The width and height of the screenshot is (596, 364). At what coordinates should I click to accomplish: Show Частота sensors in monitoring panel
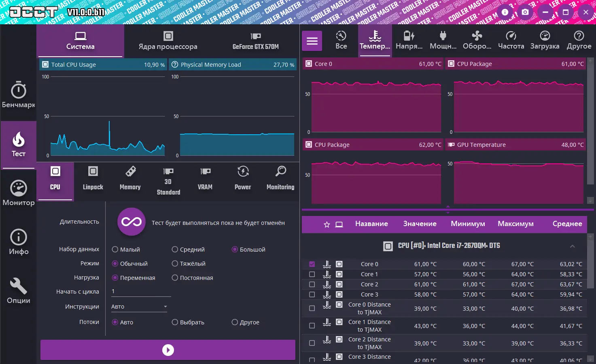[511, 40]
